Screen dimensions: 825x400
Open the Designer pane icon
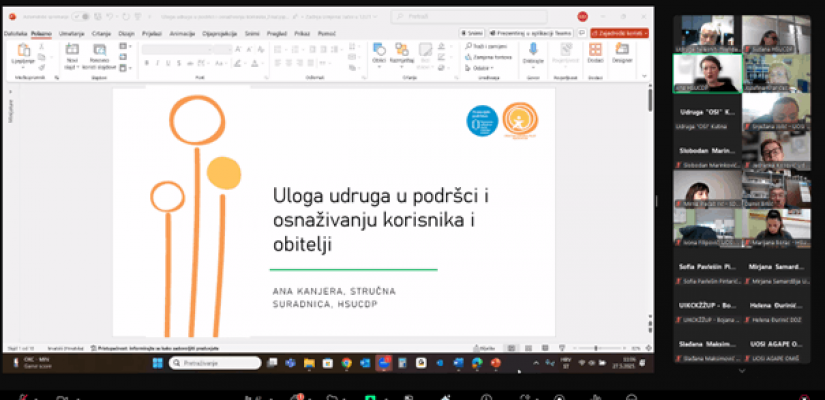click(x=622, y=51)
